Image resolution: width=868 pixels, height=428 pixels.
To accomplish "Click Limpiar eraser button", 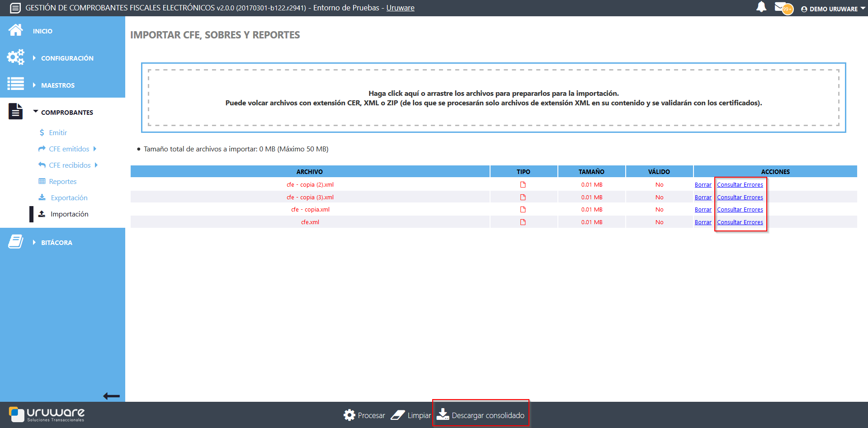I will point(411,415).
